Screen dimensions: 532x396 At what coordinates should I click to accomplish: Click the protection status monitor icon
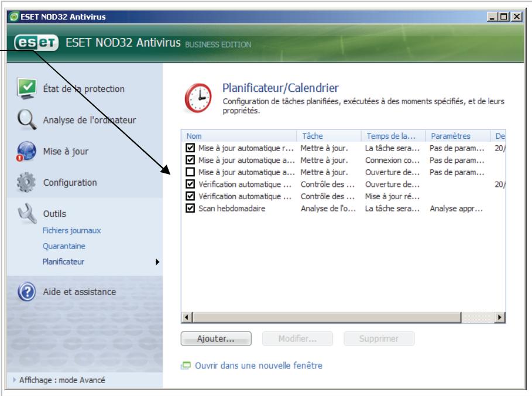click(27, 88)
